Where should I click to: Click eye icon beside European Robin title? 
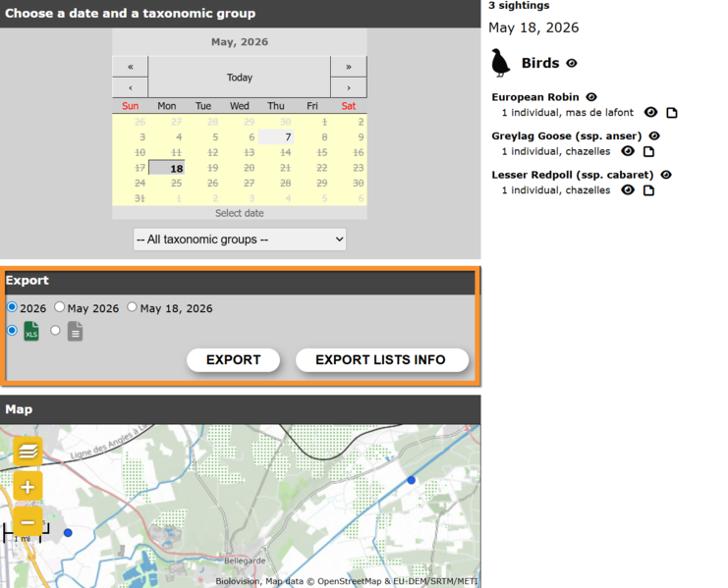pyautogui.click(x=591, y=97)
